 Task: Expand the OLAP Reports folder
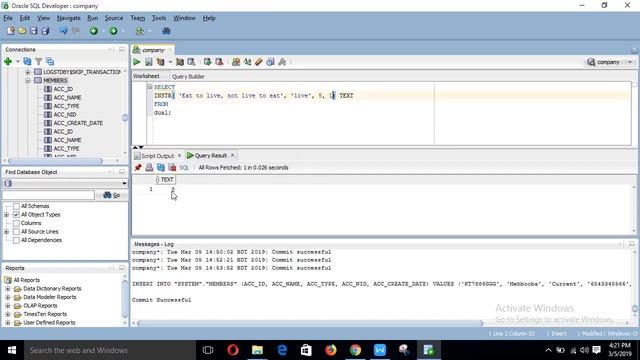8,306
